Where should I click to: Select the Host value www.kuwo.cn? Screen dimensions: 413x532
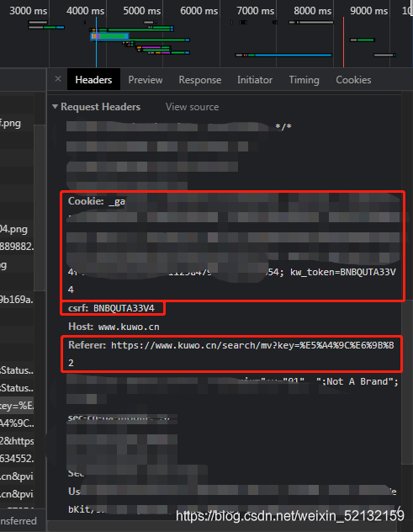coord(129,327)
